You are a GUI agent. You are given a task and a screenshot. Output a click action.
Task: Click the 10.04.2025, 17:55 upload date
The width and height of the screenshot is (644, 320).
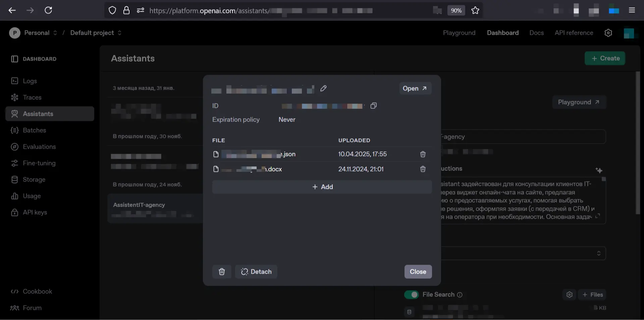click(362, 154)
